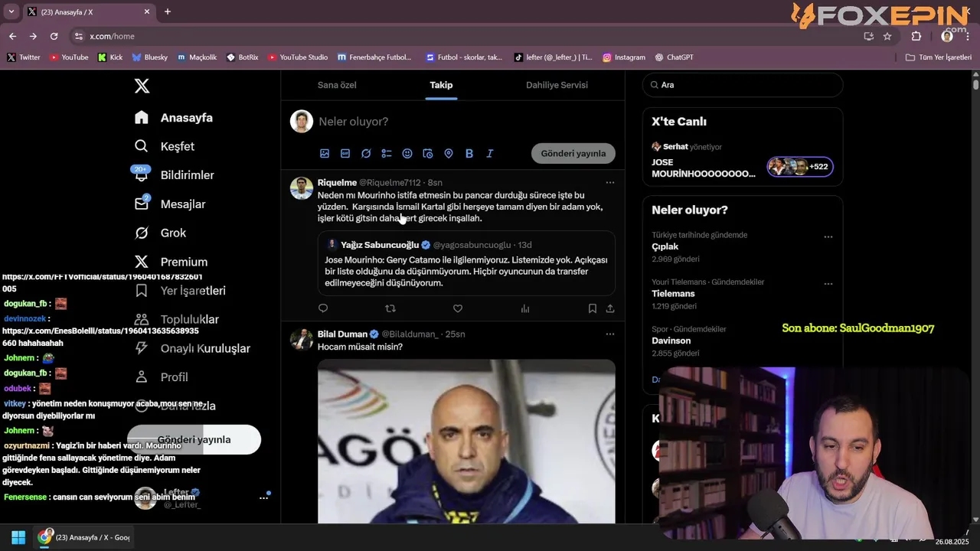Open a new Chrome tab

tap(168, 11)
